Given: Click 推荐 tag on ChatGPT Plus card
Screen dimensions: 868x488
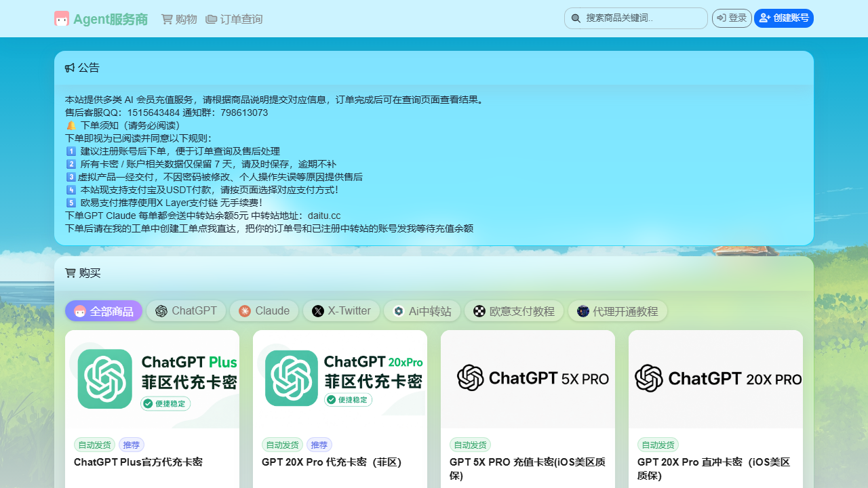Looking at the screenshot, I should pyautogui.click(x=132, y=445).
